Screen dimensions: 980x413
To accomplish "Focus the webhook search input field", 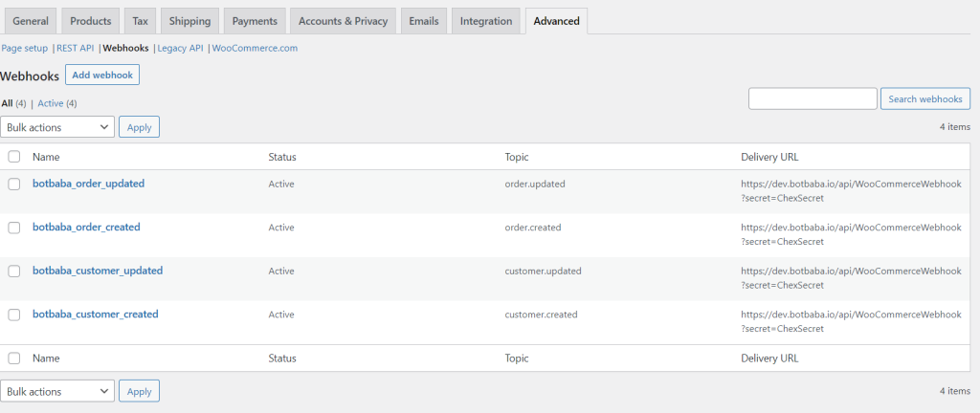I will pos(813,98).
